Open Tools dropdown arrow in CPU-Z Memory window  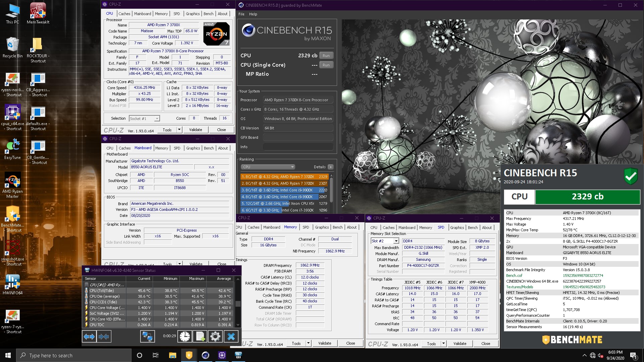[x=309, y=343]
